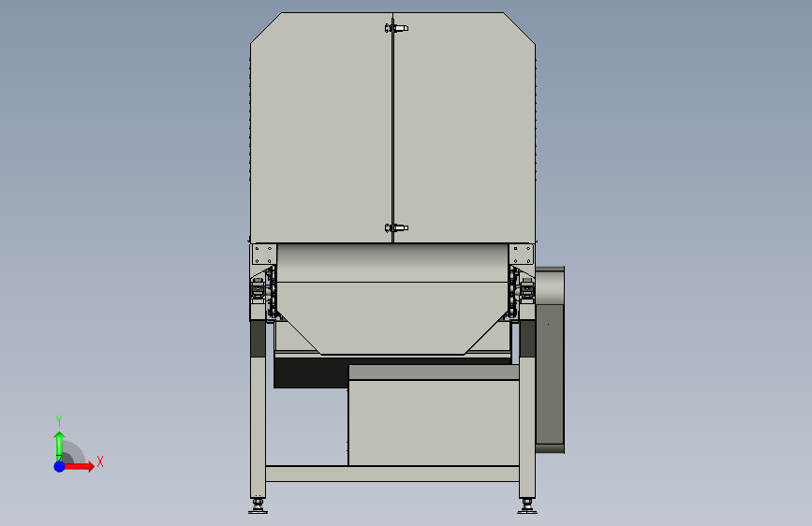
Task: Select the large box between the frame legs
Action: pyautogui.click(x=434, y=416)
